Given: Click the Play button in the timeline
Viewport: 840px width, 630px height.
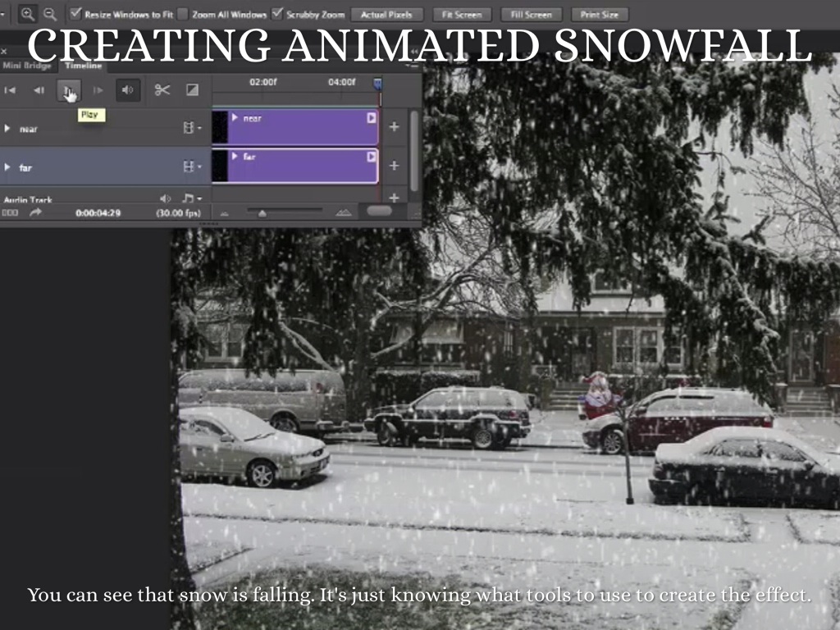Looking at the screenshot, I should click(68, 90).
